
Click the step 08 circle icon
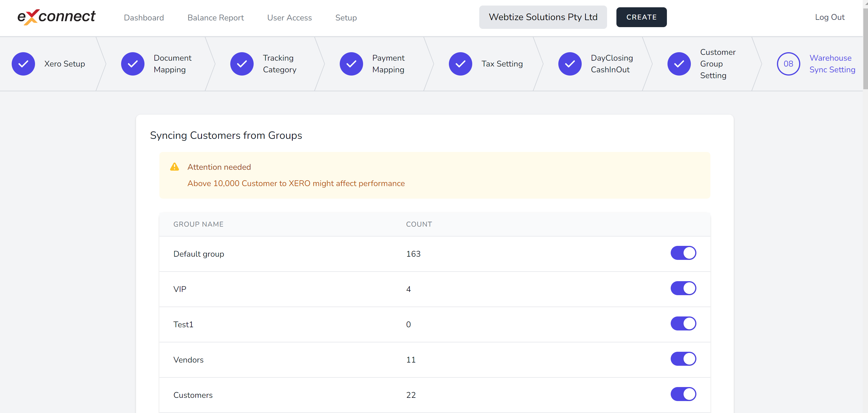pos(788,64)
